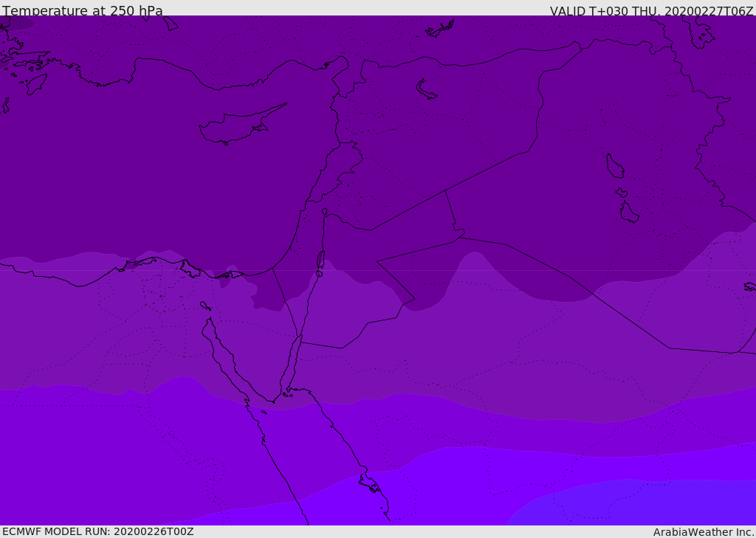756x538 pixels.
Task: Click the 'ECMWF MODEL RUN: 20200226T00Z' footer text
Action: 98,532
